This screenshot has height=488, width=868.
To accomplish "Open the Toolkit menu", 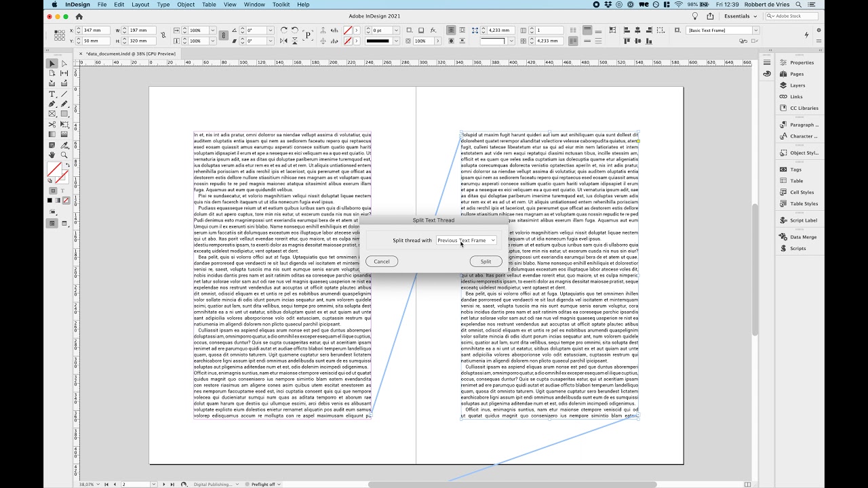I will pos(281,5).
